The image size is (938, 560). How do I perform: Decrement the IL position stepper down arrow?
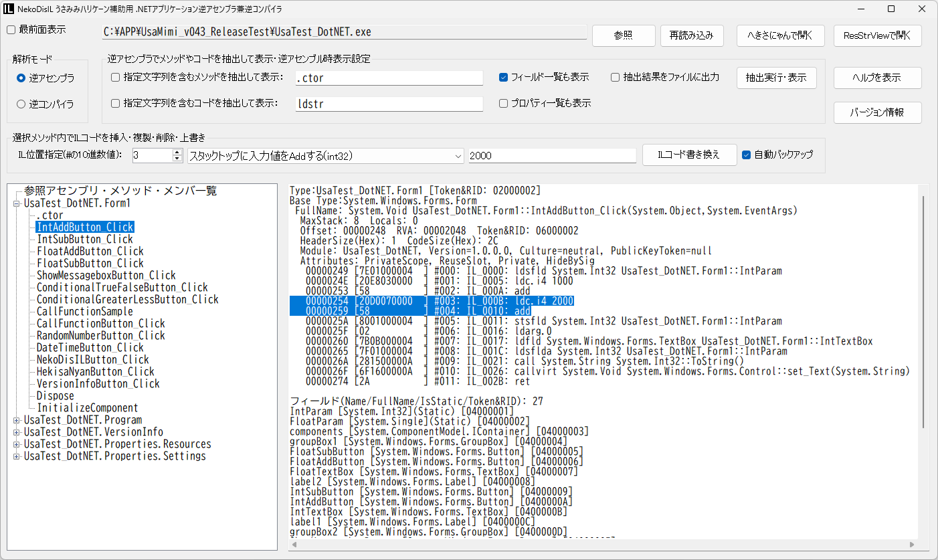click(177, 159)
